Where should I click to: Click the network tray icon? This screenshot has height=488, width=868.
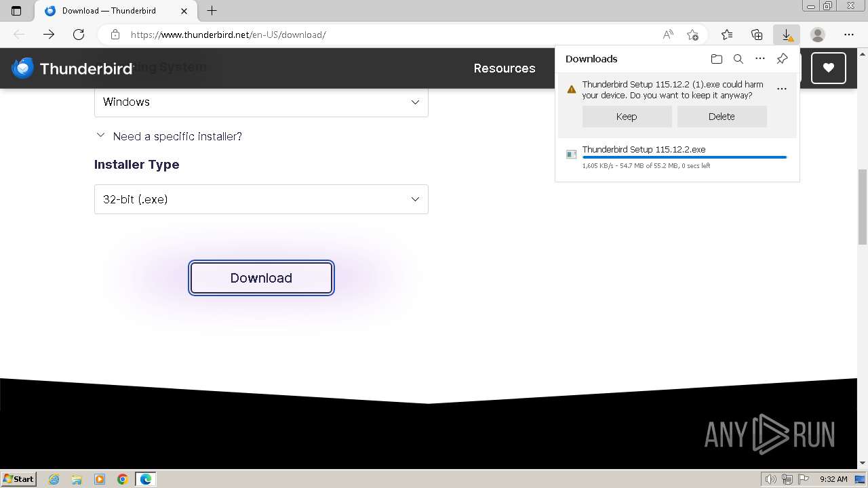[x=787, y=479]
